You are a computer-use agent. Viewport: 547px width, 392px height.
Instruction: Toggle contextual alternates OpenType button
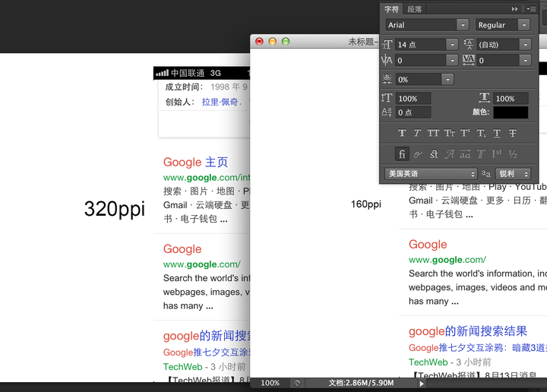418,153
